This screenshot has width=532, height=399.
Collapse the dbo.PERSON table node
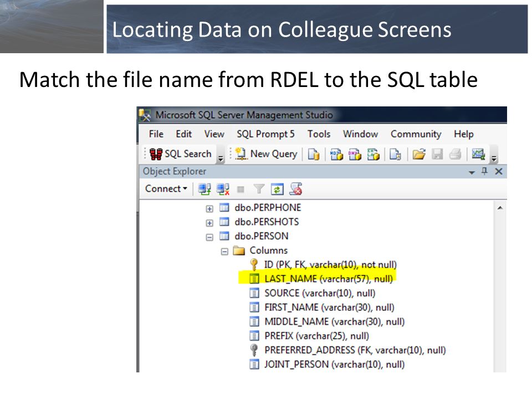point(209,237)
